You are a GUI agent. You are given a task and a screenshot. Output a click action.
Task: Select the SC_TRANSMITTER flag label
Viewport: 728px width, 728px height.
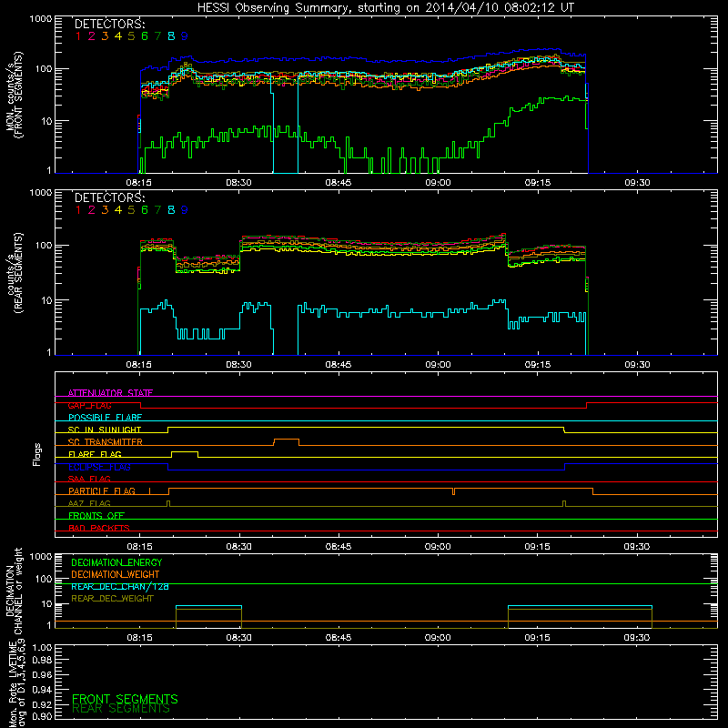pyautogui.click(x=106, y=442)
